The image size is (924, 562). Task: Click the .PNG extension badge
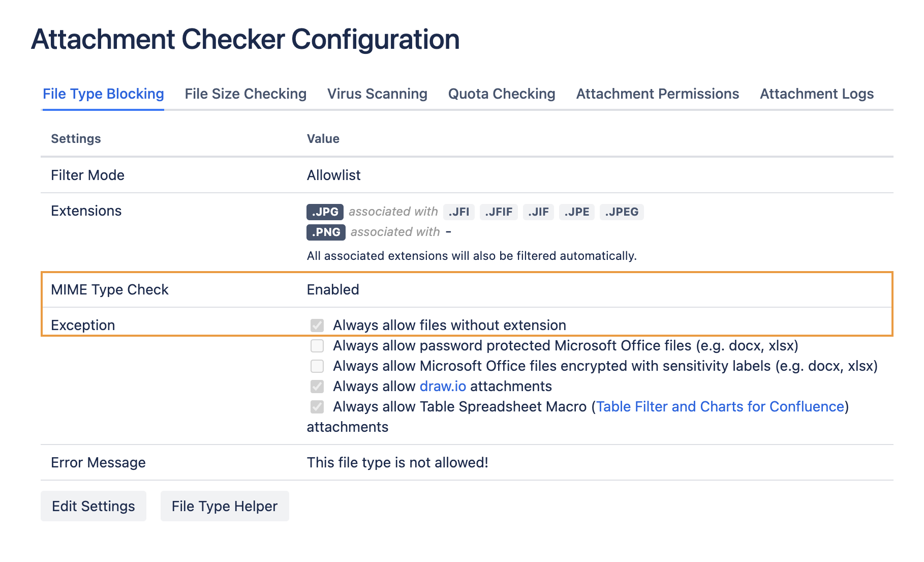[x=325, y=232]
